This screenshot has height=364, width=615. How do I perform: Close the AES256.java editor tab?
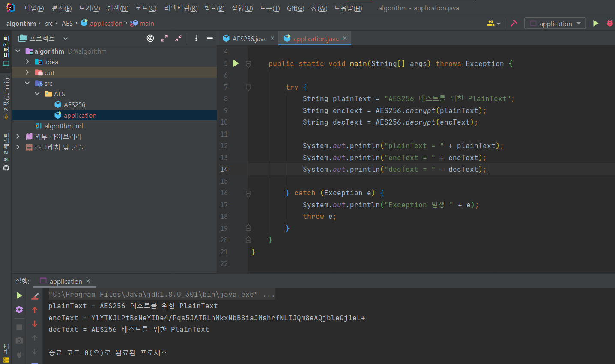[272, 38]
